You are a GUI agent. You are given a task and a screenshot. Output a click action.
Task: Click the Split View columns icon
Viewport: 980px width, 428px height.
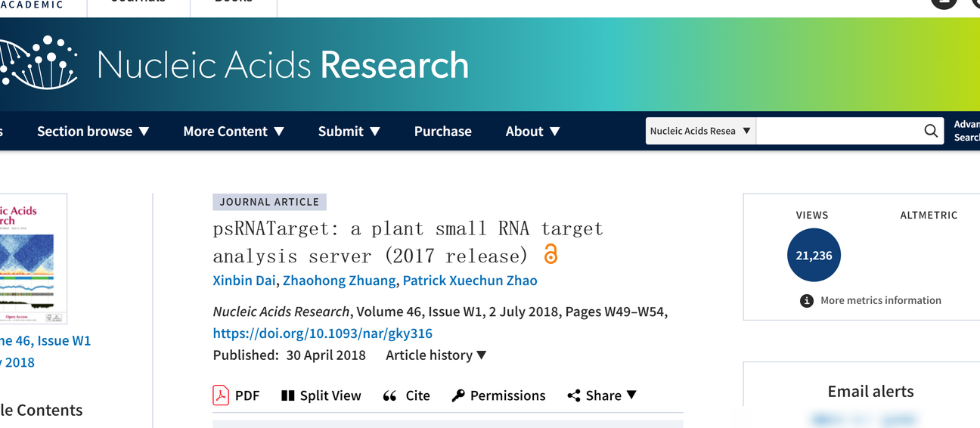pyautogui.click(x=287, y=395)
